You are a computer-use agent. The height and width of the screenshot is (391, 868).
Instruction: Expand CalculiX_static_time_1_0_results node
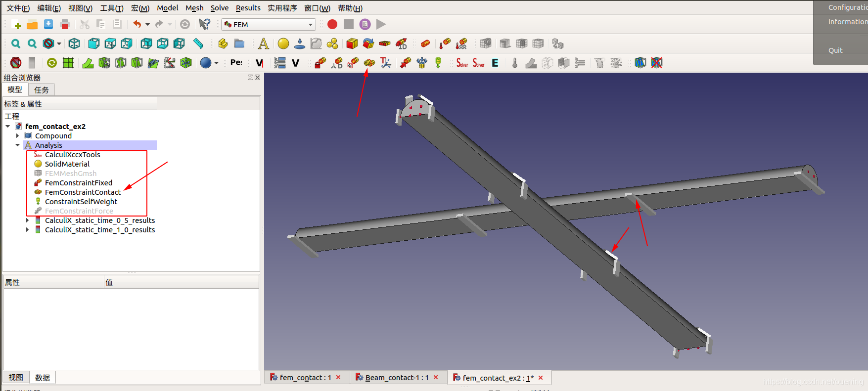[27, 229]
